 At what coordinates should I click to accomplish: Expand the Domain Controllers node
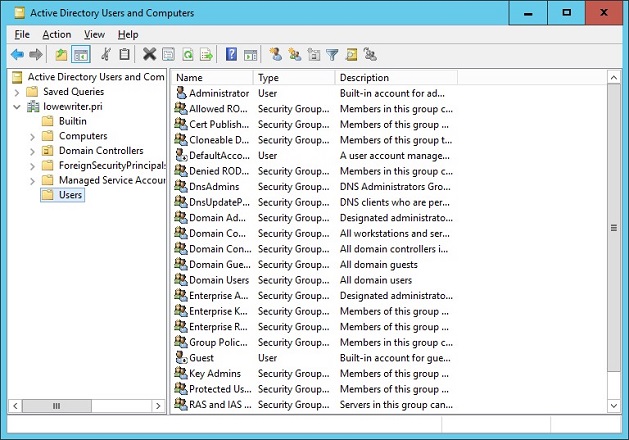pos(32,151)
